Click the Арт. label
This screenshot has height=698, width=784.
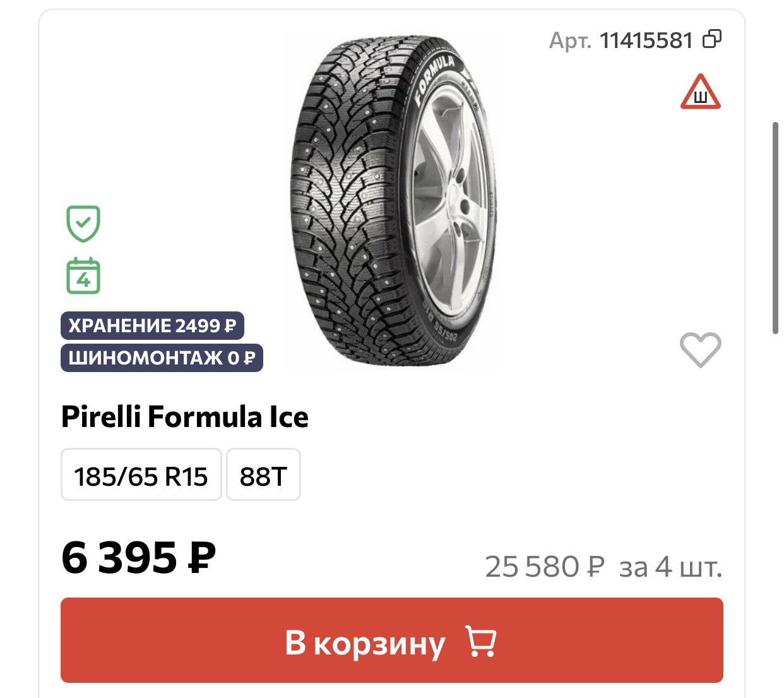click(x=569, y=41)
